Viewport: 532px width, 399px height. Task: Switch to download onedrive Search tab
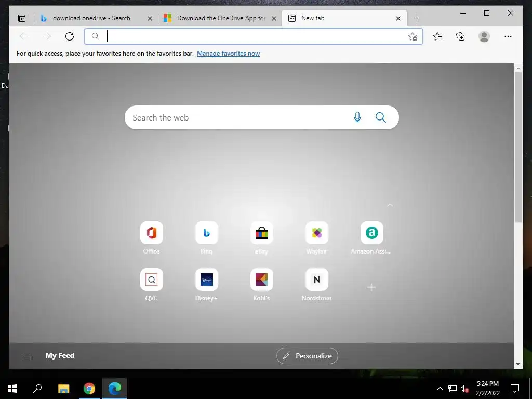pos(91,18)
